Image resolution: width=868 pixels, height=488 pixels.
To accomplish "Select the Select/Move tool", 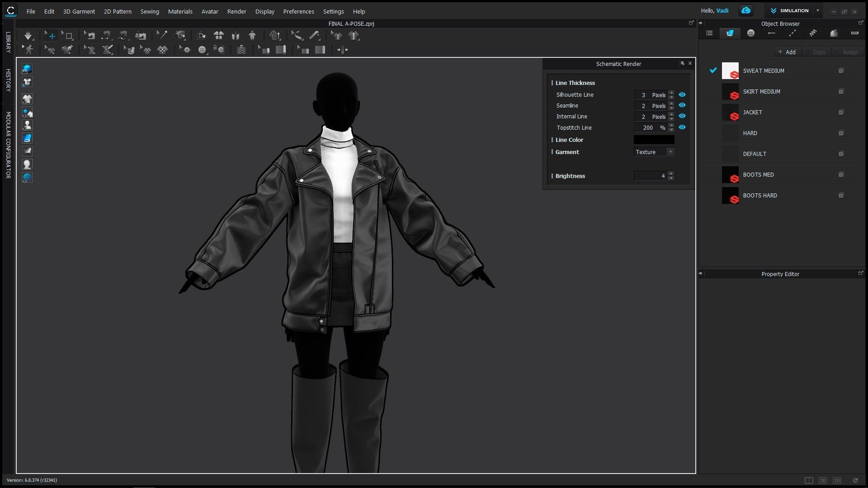I will click(50, 36).
